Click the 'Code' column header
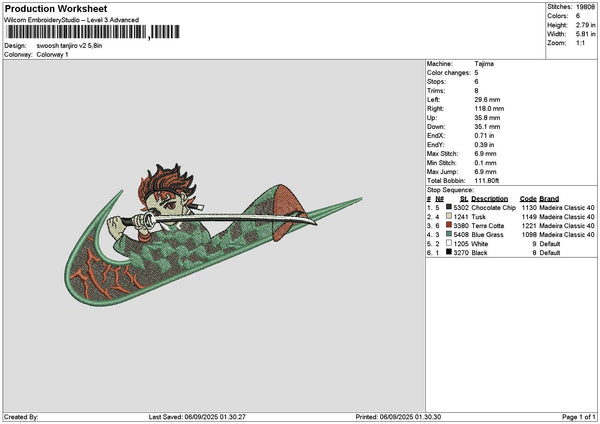600x424 pixels. (x=528, y=199)
